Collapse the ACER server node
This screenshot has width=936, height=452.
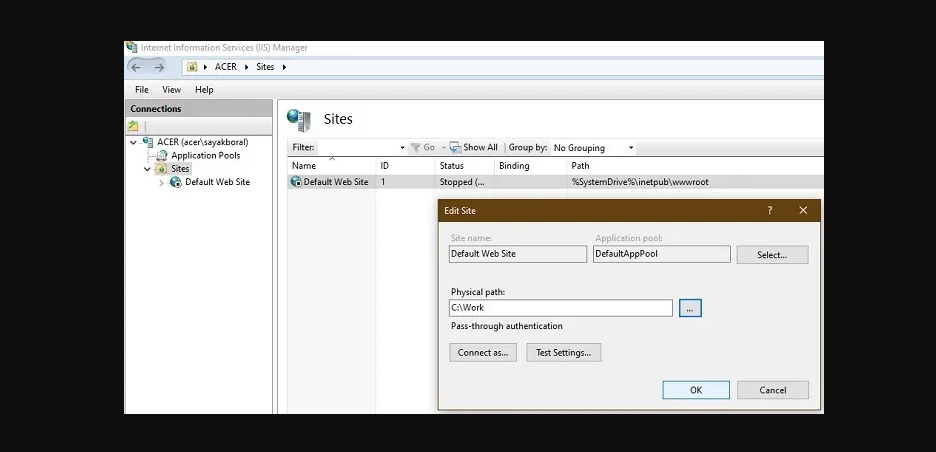133,142
